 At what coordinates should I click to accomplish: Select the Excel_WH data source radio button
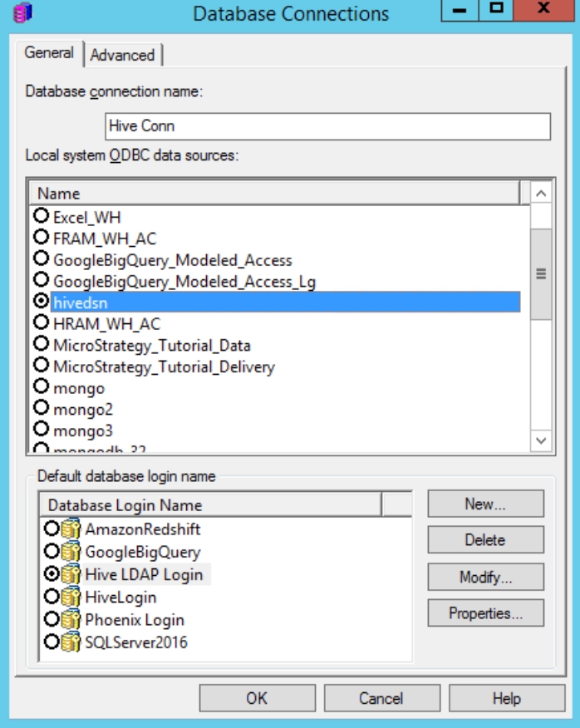tap(42, 216)
